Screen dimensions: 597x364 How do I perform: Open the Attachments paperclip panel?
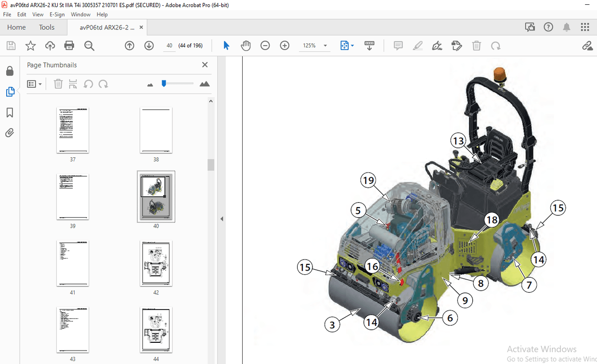pyautogui.click(x=10, y=132)
